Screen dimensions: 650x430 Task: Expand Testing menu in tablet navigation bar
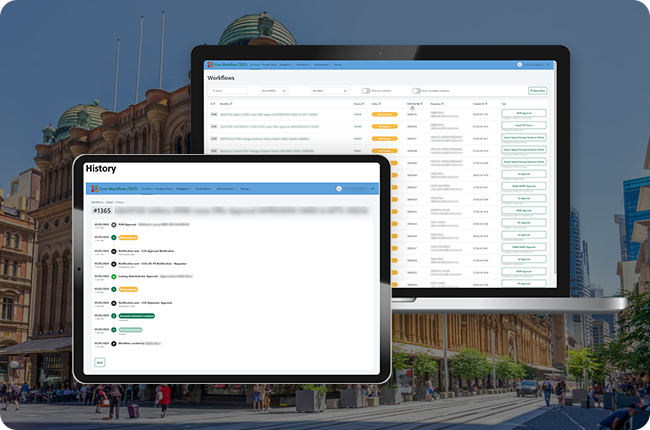[x=245, y=189]
